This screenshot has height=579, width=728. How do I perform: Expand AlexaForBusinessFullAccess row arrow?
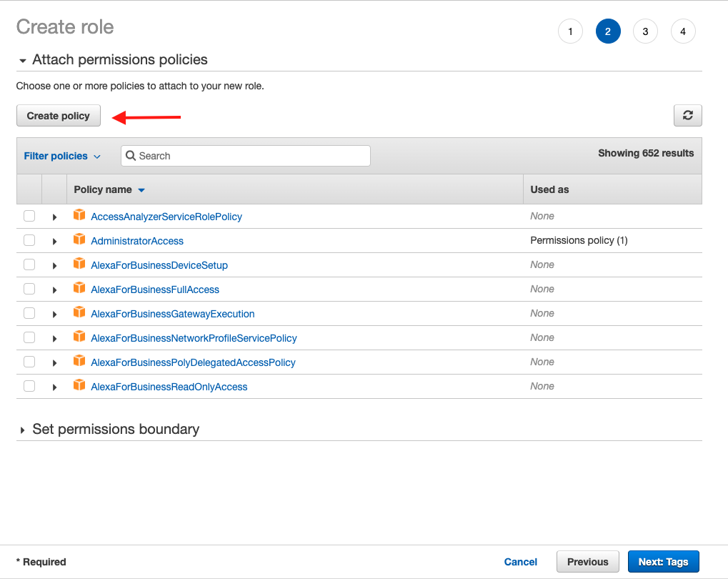pos(54,290)
